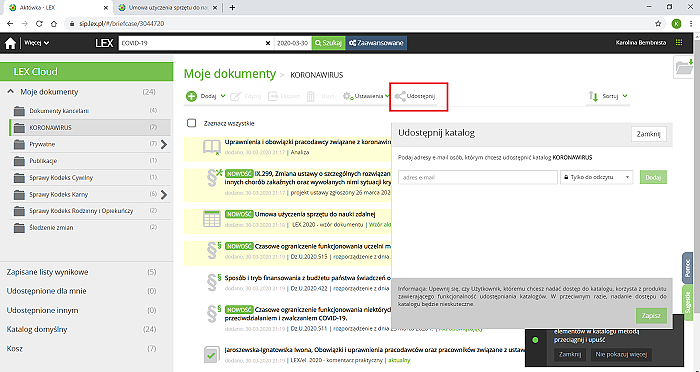Tick the Zaznacz wszystkie checkbox
Screen dimensions: 700x372
pyautogui.click(x=192, y=123)
